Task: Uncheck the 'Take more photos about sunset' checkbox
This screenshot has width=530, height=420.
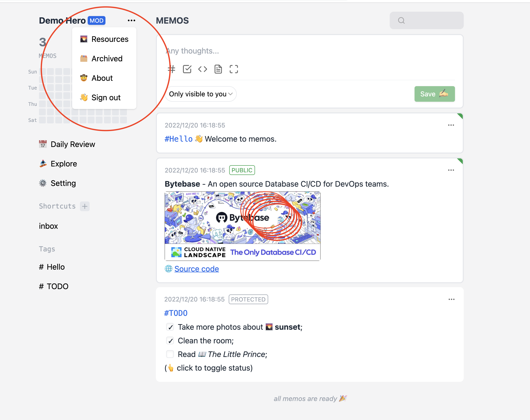Action: 170,327
